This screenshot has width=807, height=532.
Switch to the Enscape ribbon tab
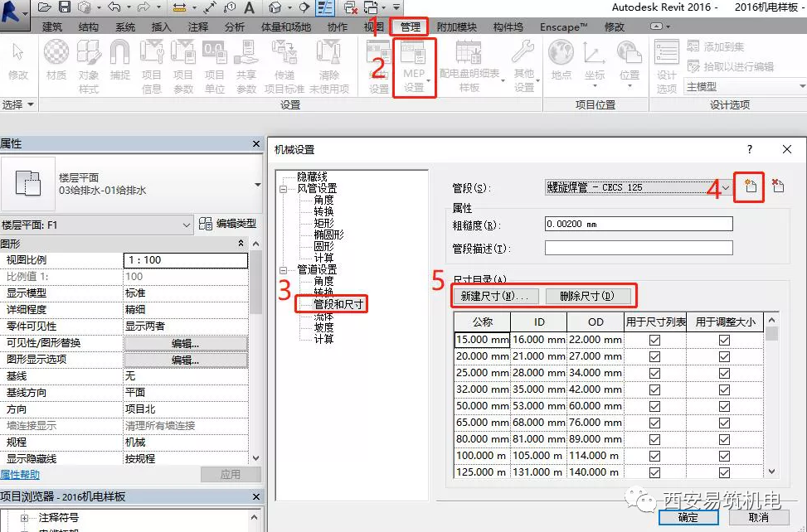[563, 27]
